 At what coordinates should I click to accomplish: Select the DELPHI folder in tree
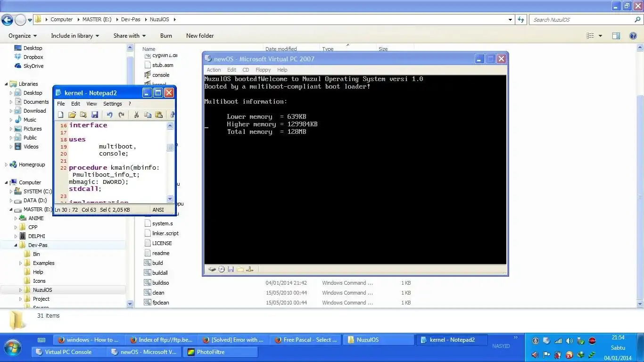click(33, 236)
